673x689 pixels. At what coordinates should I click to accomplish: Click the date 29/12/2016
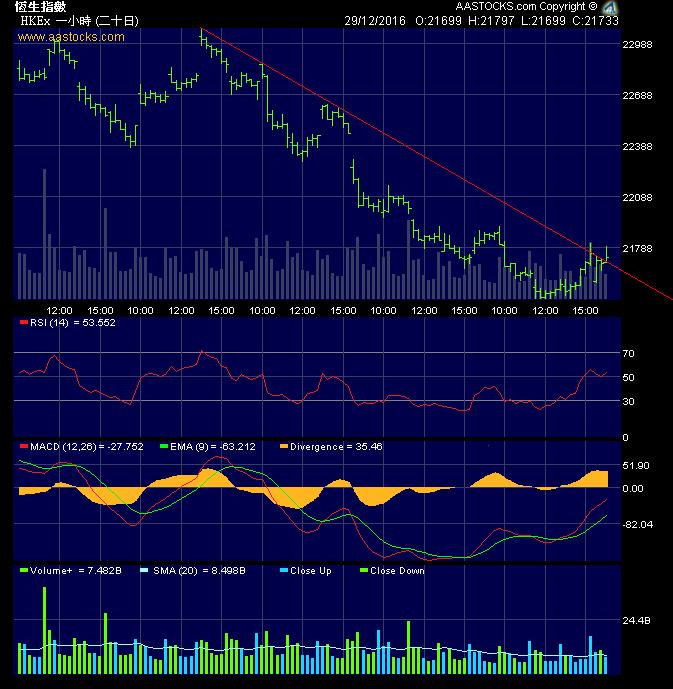tap(375, 21)
